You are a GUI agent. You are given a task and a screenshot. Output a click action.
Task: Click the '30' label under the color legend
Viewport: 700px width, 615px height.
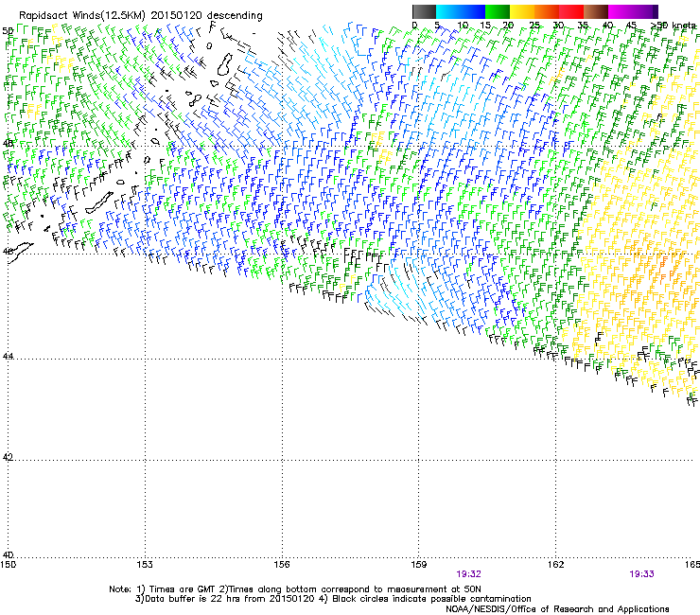coord(558,26)
